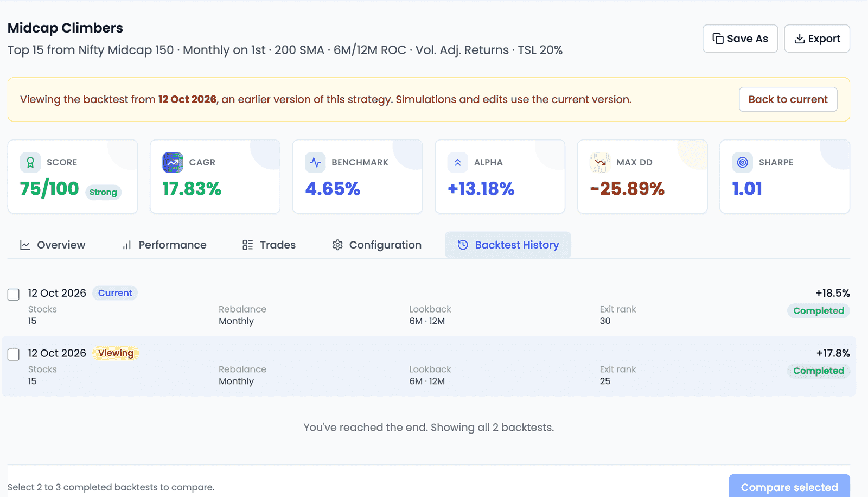Click the copy icon in Save As
Viewport: 868px width, 497px height.
718,39
